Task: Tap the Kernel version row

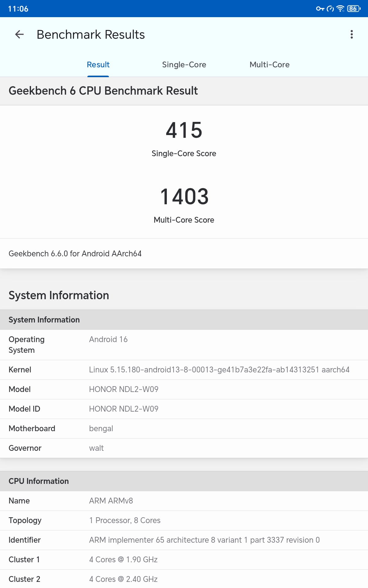Action: [x=184, y=370]
